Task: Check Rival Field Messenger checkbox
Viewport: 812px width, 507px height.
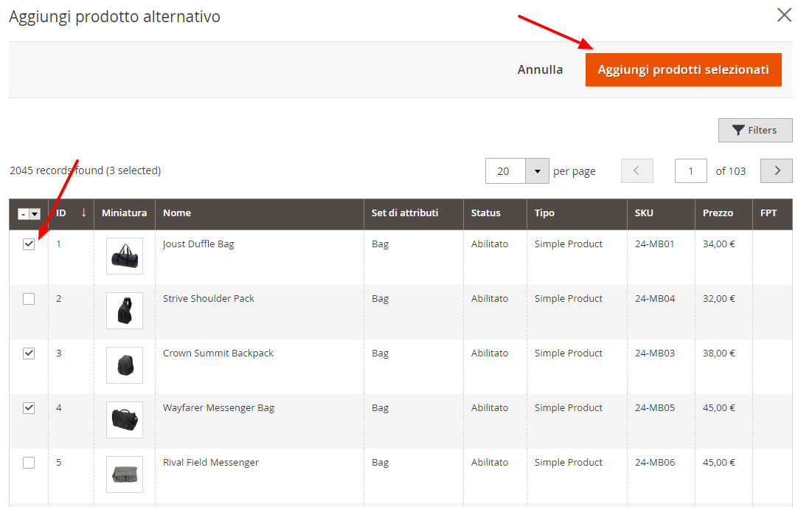Action: pyautogui.click(x=29, y=463)
